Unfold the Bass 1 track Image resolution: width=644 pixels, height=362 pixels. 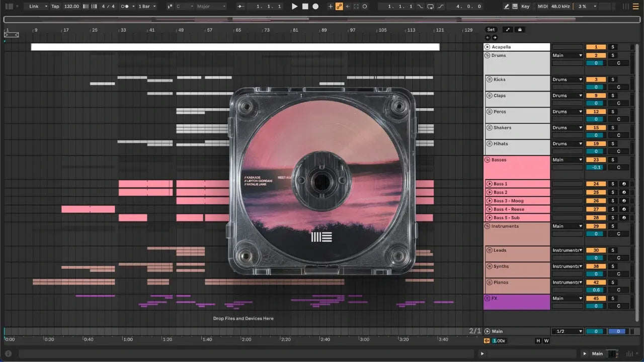click(x=490, y=184)
